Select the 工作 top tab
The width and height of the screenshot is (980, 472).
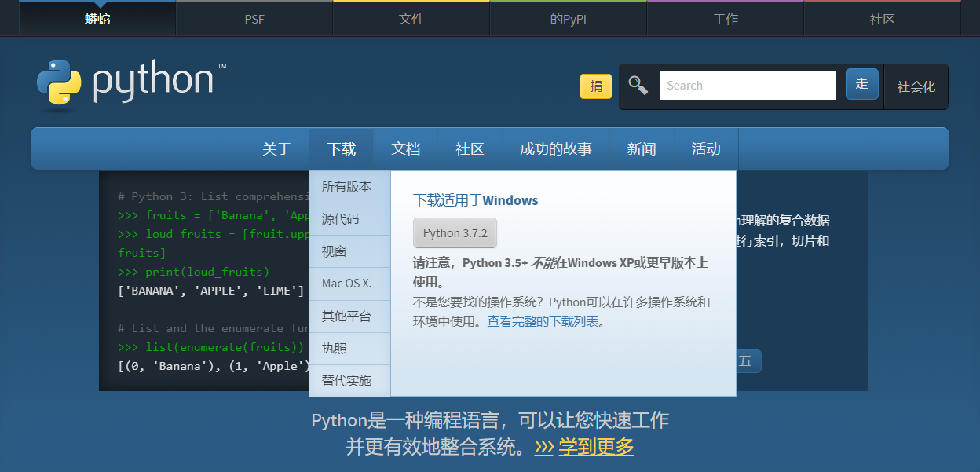[x=726, y=19]
